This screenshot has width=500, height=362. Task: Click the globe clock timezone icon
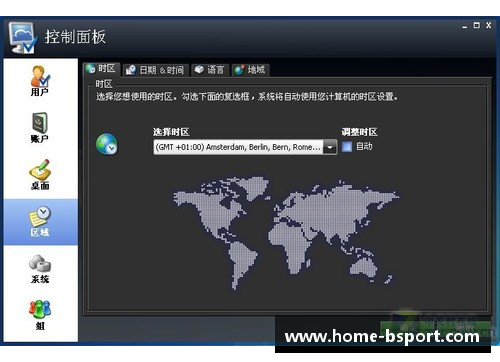(107, 144)
